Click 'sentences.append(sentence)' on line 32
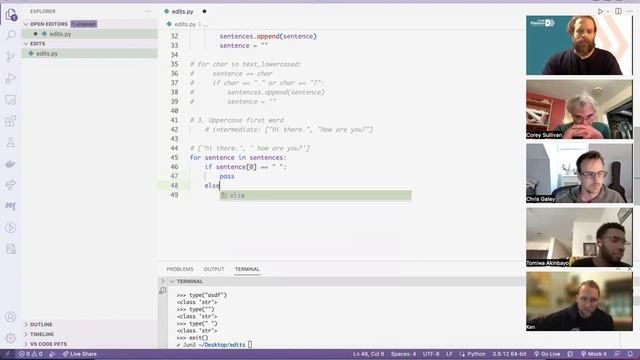Viewport: 640px width, 360px height. coord(268,36)
